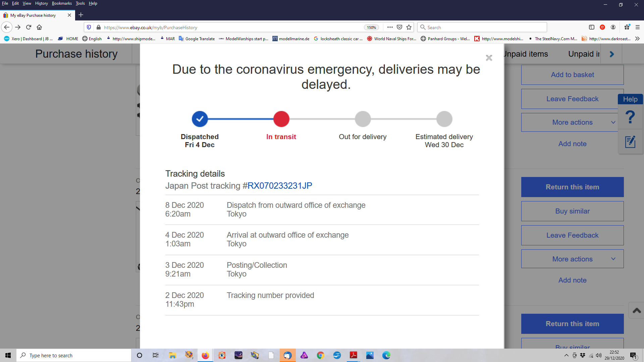Open the Help question mark widget
The image size is (644, 362).
coord(630,117)
